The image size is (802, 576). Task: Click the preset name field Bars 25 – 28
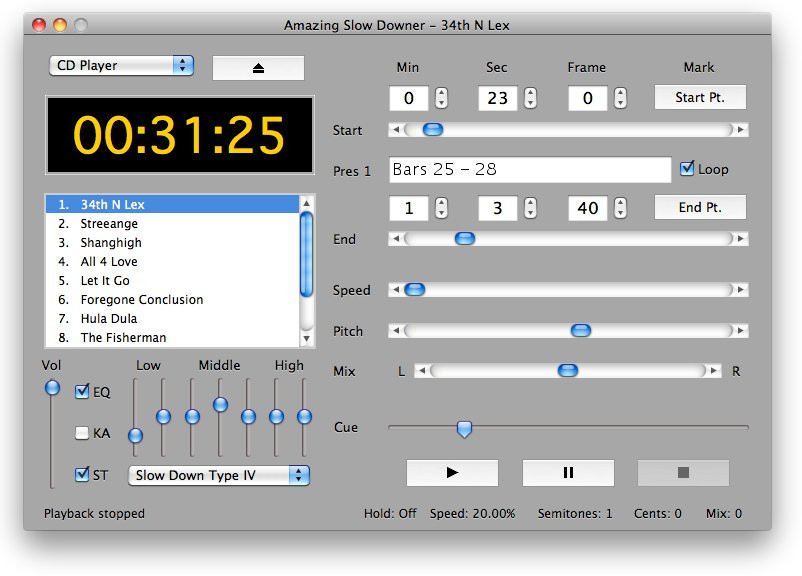click(x=530, y=170)
